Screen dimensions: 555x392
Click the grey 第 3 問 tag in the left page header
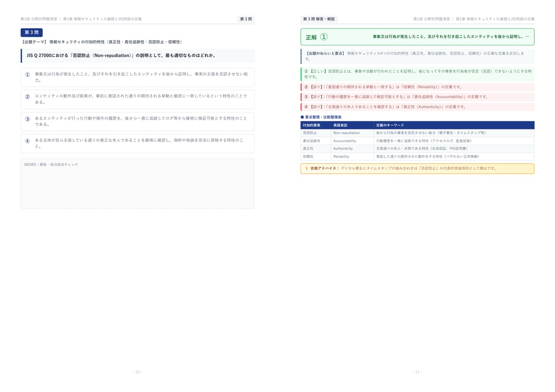pos(246,19)
